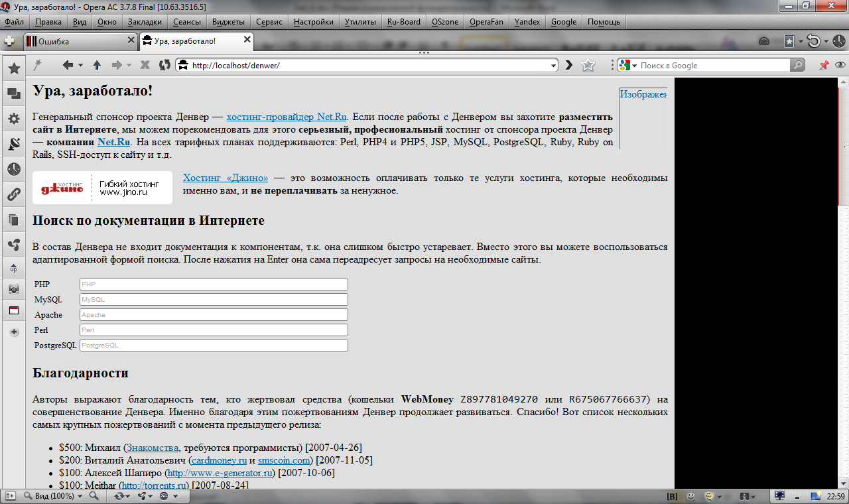Focus the PostgreSQL search field

pyautogui.click(x=214, y=345)
